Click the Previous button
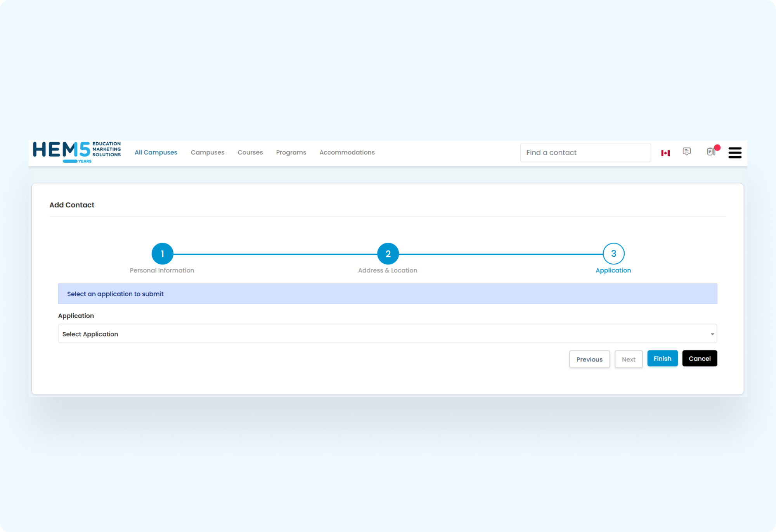 589,359
